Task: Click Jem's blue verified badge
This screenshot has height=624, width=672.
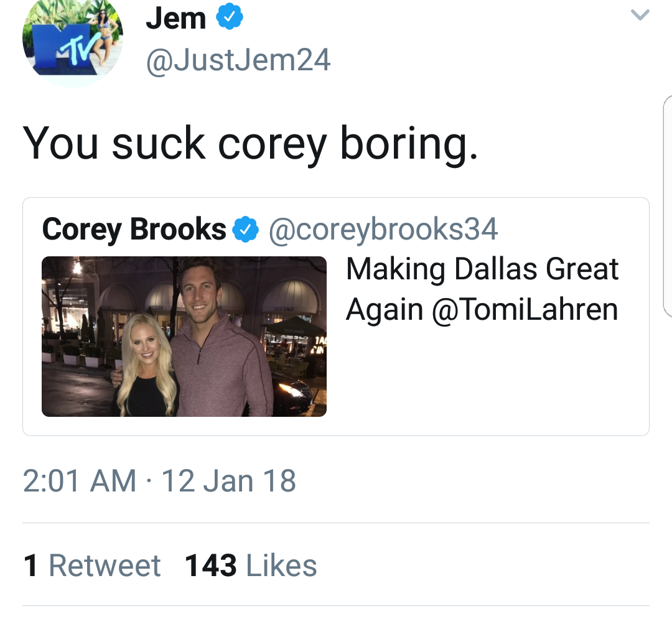Action: (x=229, y=17)
